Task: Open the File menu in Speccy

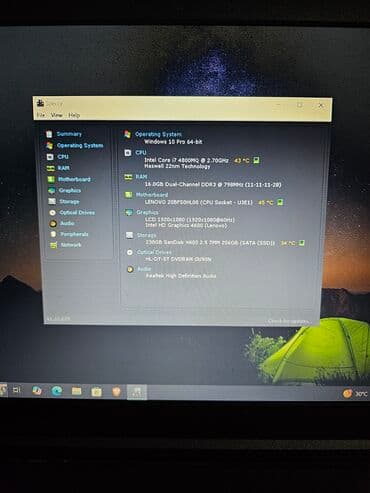Action: click(41, 115)
